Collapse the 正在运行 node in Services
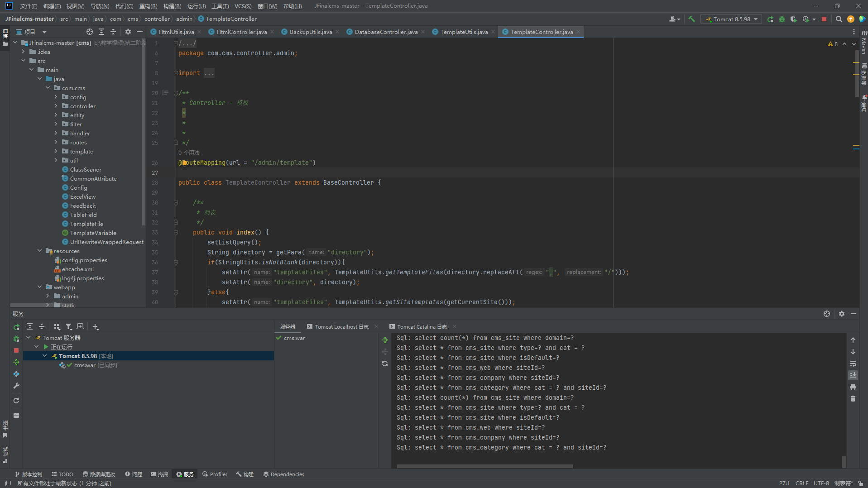Image resolution: width=868 pixels, height=488 pixels. click(36, 347)
